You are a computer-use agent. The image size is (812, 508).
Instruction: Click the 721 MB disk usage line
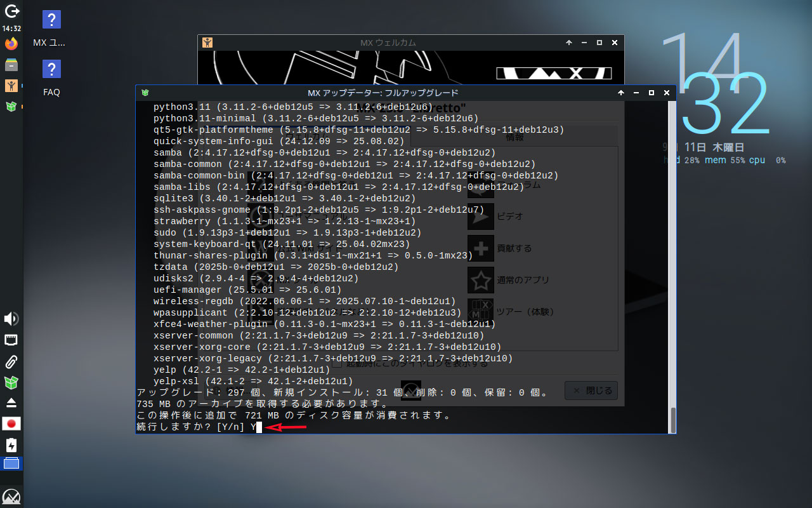294,415
